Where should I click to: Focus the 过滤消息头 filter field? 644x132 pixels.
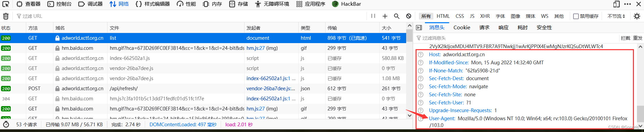click(x=516, y=38)
